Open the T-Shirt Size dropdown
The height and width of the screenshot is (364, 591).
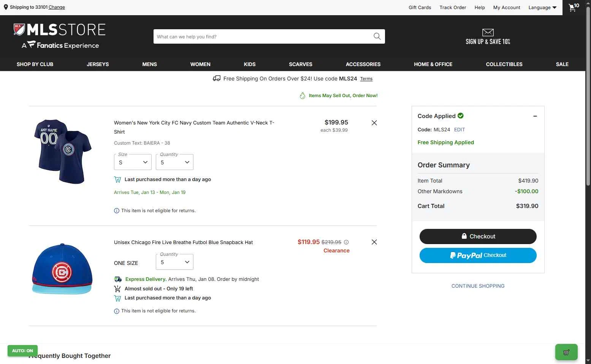(x=133, y=162)
